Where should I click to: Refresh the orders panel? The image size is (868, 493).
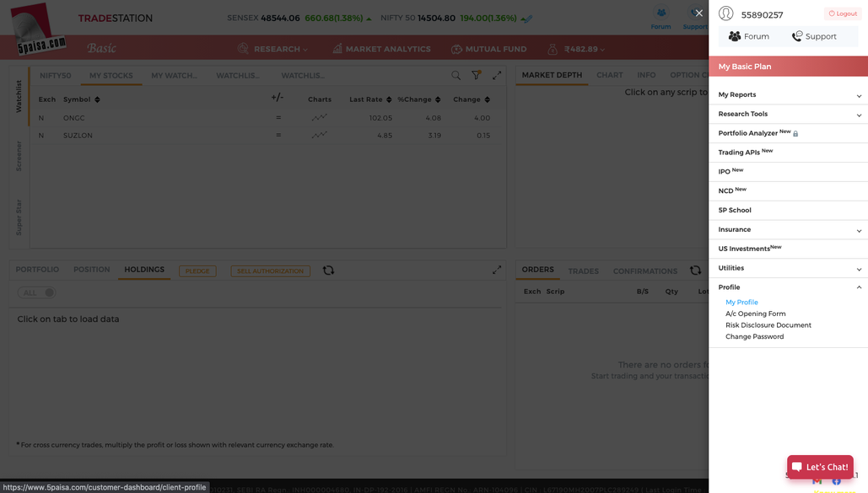(695, 270)
